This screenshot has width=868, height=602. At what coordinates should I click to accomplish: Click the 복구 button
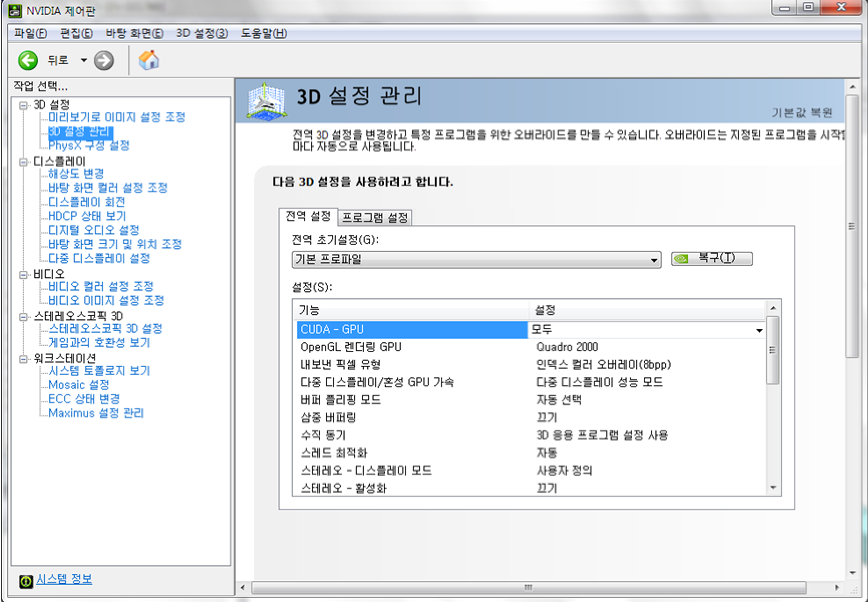(x=712, y=258)
